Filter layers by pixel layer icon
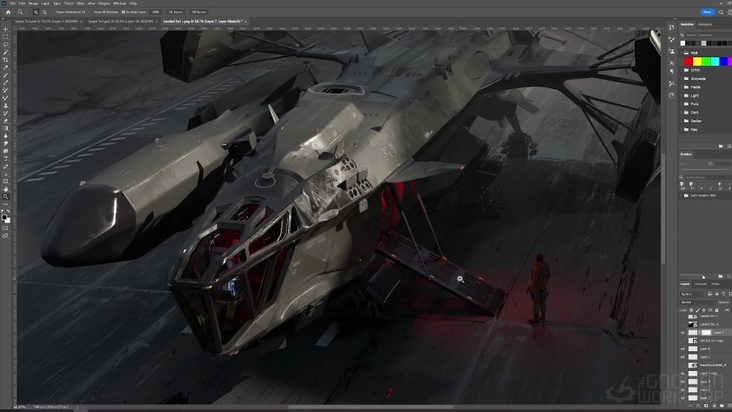732x412 pixels. pos(710,294)
